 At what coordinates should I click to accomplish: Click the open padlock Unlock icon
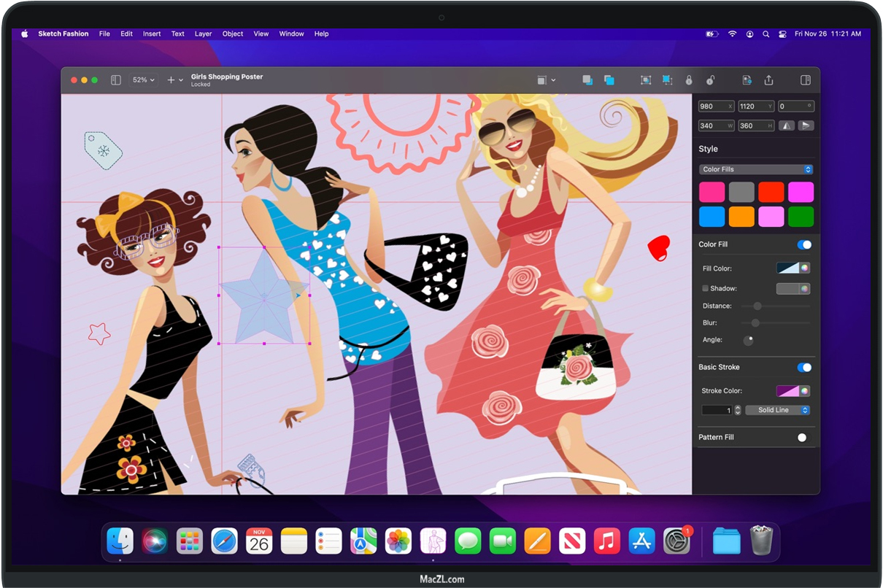(x=710, y=80)
